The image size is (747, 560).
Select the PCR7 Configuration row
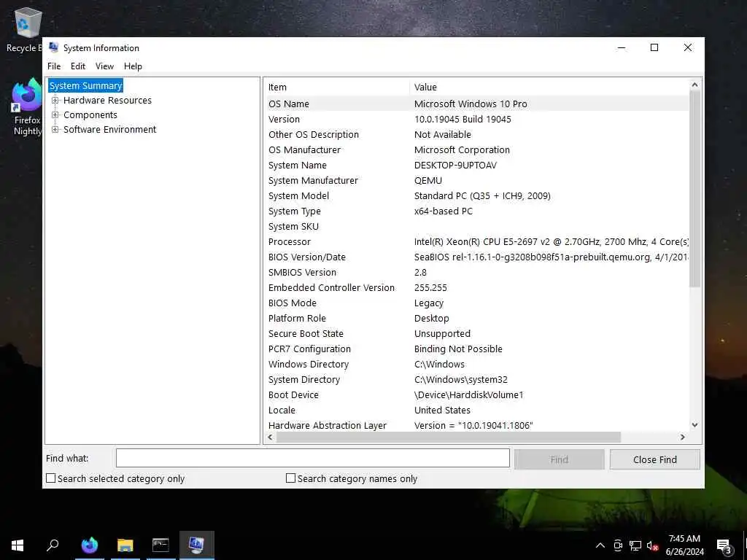coord(476,349)
